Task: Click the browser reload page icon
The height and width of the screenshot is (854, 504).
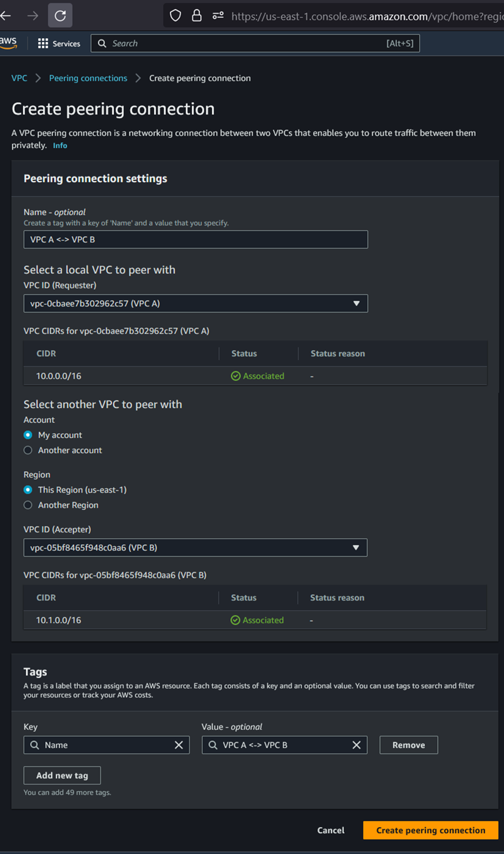Action: pyautogui.click(x=60, y=16)
